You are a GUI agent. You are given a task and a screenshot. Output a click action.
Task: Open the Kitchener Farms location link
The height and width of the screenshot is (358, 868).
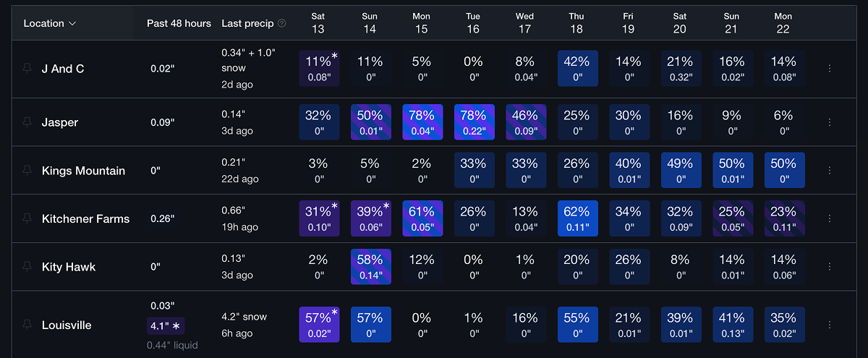pyautogui.click(x=85, y=218)
